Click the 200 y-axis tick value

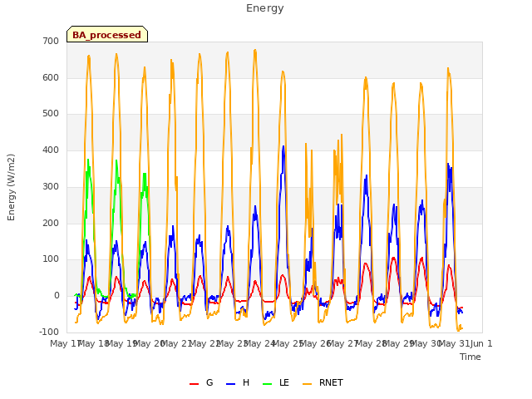51,224
